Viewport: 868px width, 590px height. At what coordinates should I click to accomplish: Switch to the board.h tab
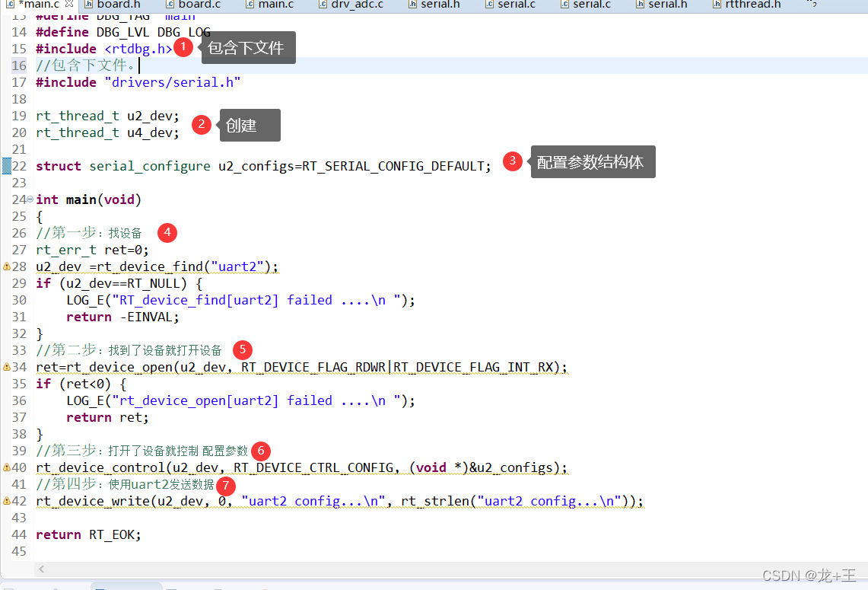point(113,5)
